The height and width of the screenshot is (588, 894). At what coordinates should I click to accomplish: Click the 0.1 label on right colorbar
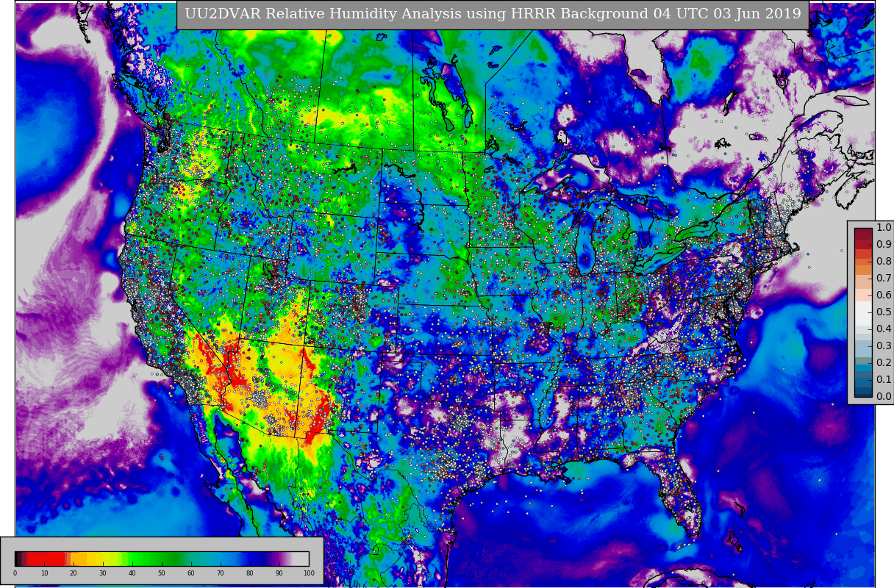click(x=884, y=380)
